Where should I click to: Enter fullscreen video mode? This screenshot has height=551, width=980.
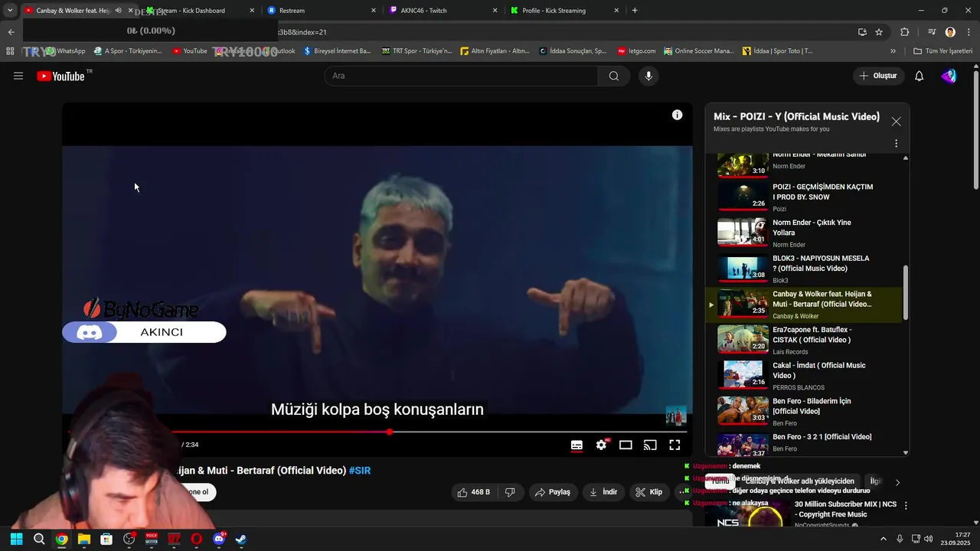click(x=675, y=445)
